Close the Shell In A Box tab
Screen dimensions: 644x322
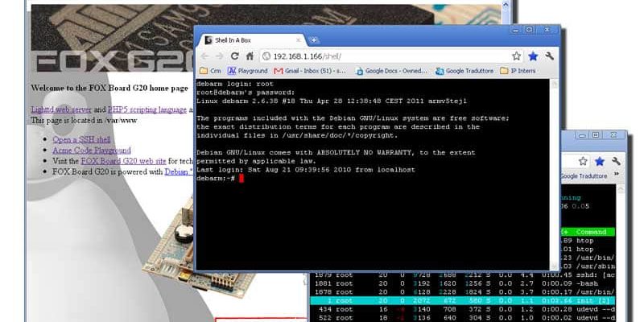coord(298,40)
